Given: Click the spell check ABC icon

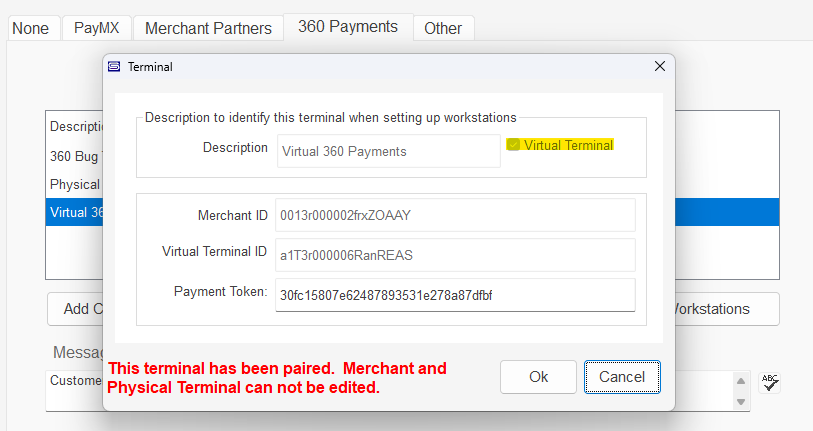Looking at the screenshot, I should tap(769, 381).
